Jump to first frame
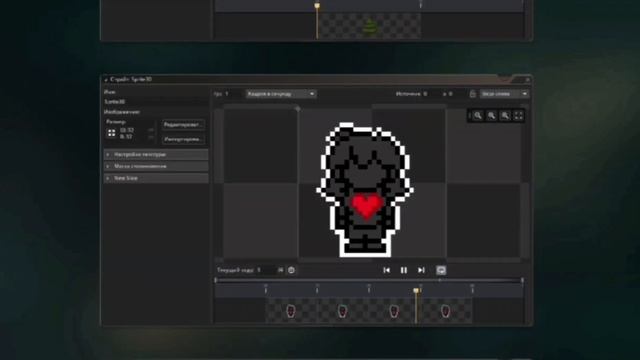 click(387, 270)
